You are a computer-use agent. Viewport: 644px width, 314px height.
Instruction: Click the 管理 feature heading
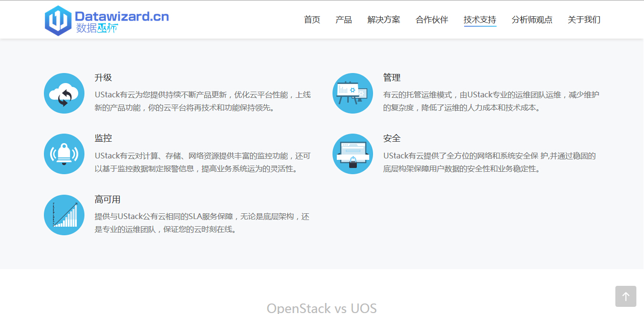pyautogui.click(x=392, y=78)
